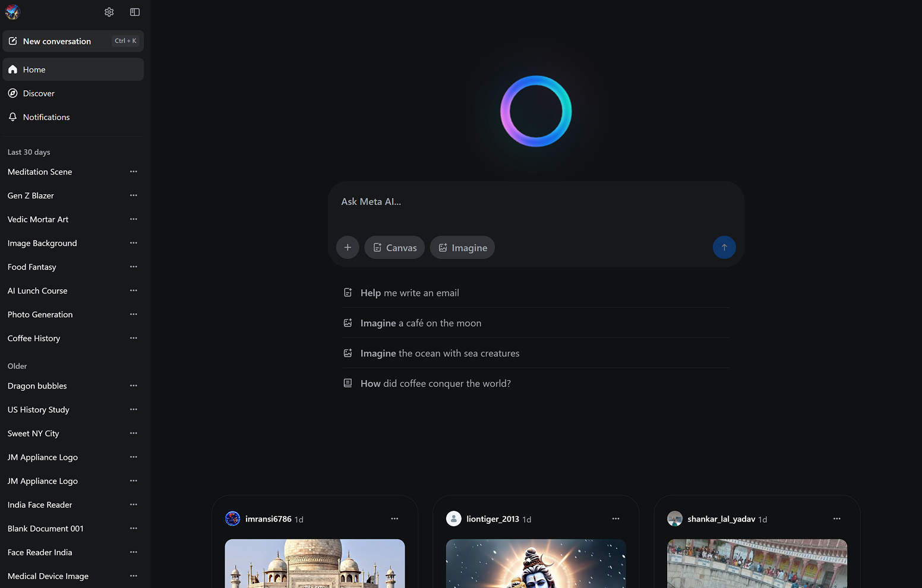Open shankar_lal_yadav profile avatar
This screenshot has height=588, width=922.
[x=675, y=519]
